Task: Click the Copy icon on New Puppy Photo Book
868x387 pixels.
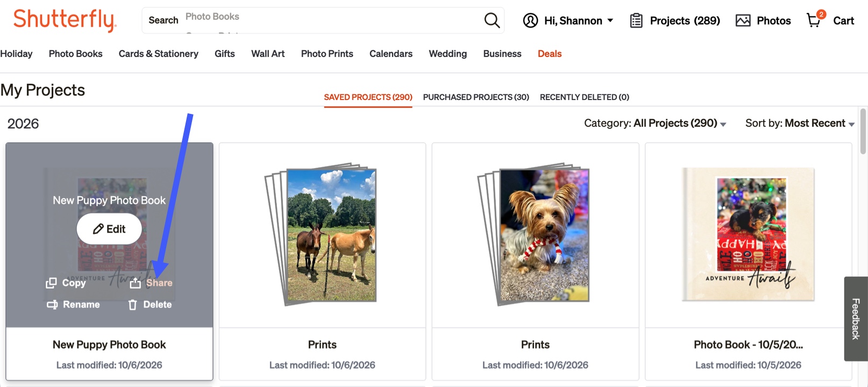Action: 51,283
